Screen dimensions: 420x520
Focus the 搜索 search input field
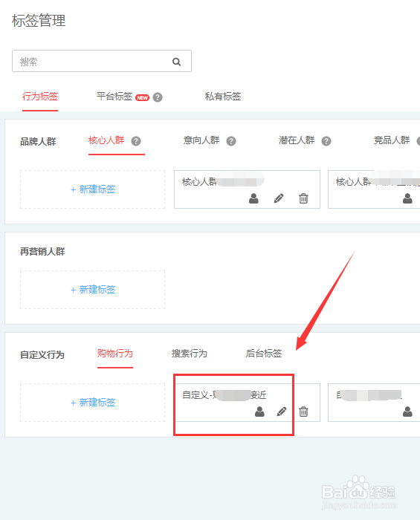(102, 61)
